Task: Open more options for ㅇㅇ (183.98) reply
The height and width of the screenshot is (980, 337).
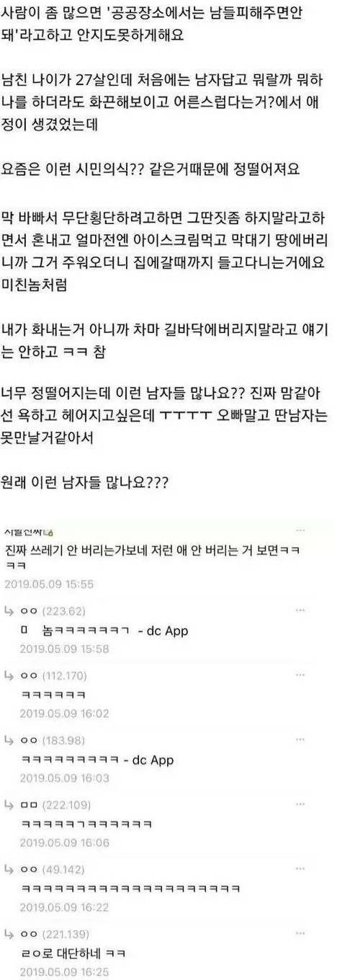Action: (x=300, y=740)
